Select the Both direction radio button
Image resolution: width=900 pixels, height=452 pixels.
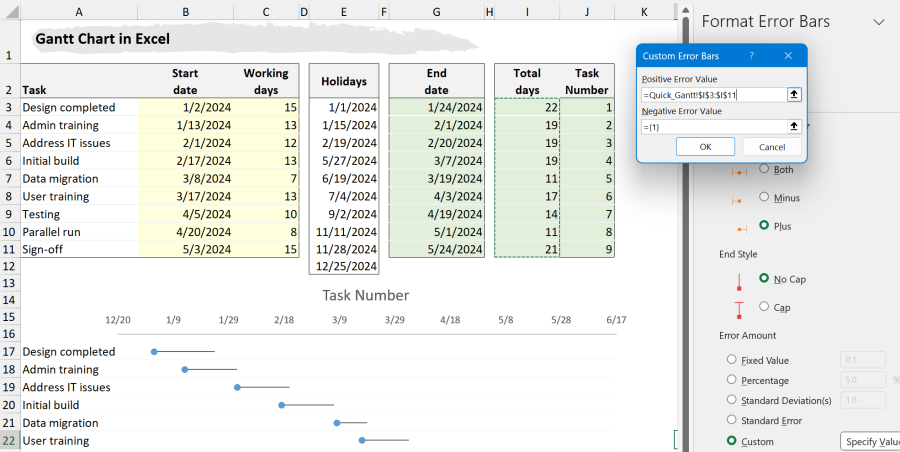click(765, 169)
